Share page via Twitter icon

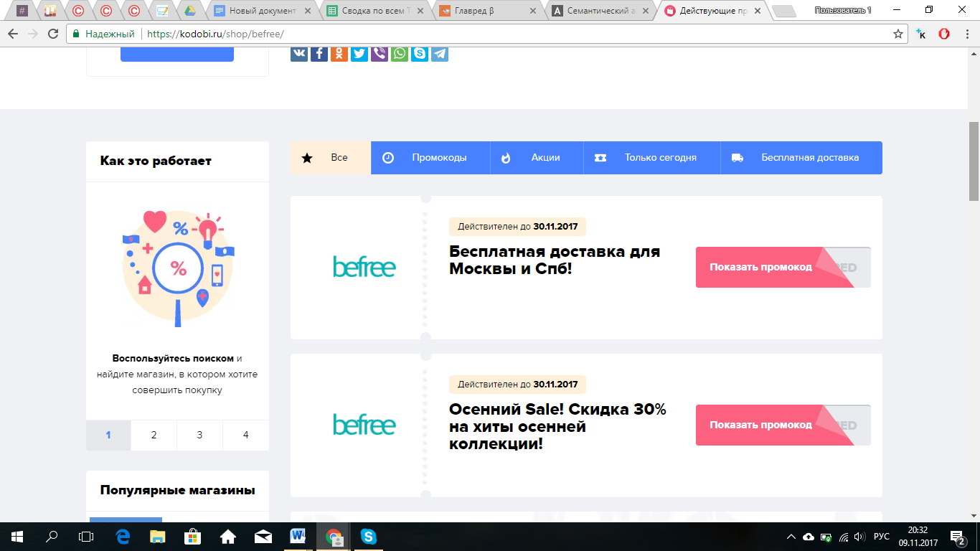[359, 53]
